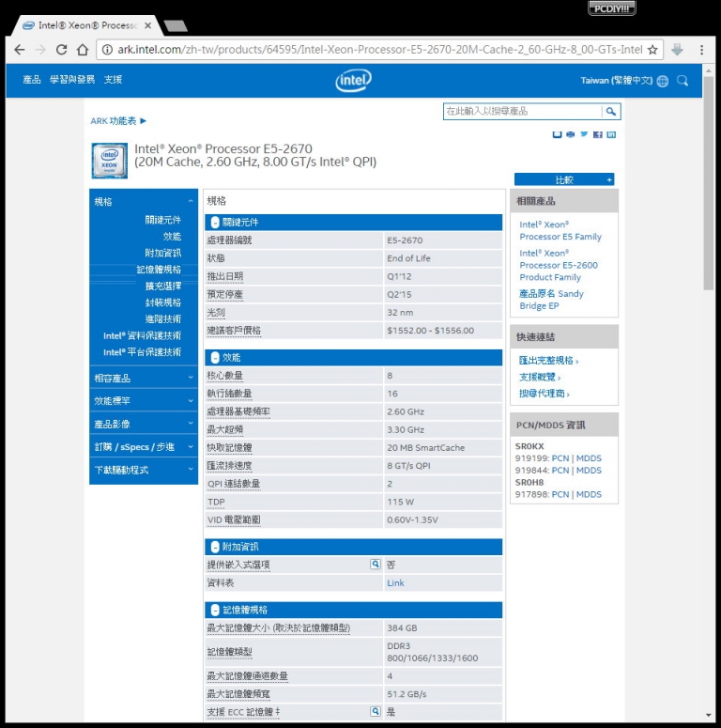Open the browser home page icon
The height and width of the screenshot is (728, 721).
(83, 50)
